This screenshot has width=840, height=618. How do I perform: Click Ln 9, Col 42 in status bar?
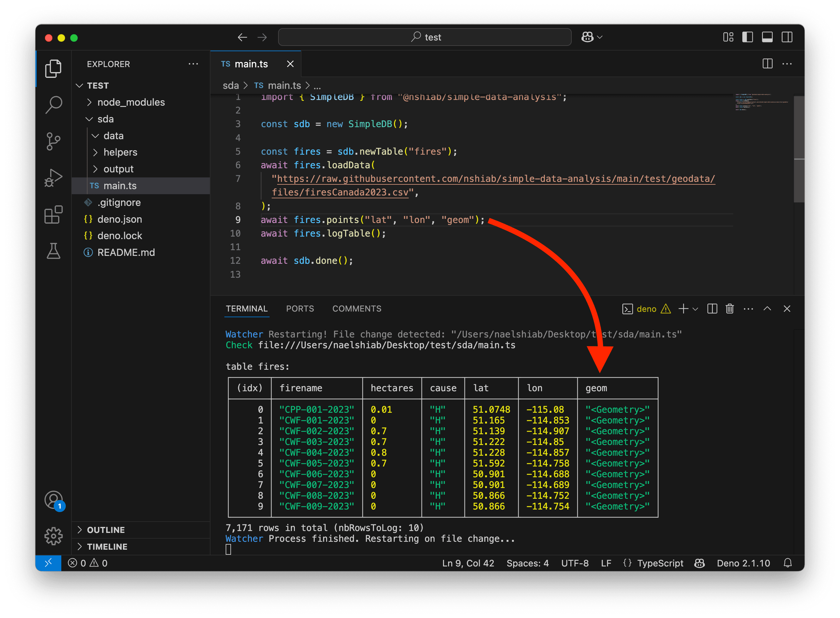[468, 563]
